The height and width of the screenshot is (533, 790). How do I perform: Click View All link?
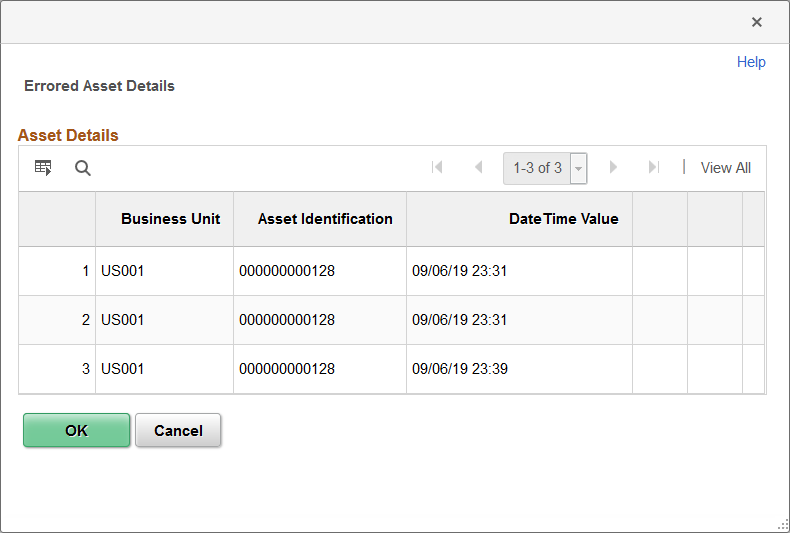(x=726, y=168)
